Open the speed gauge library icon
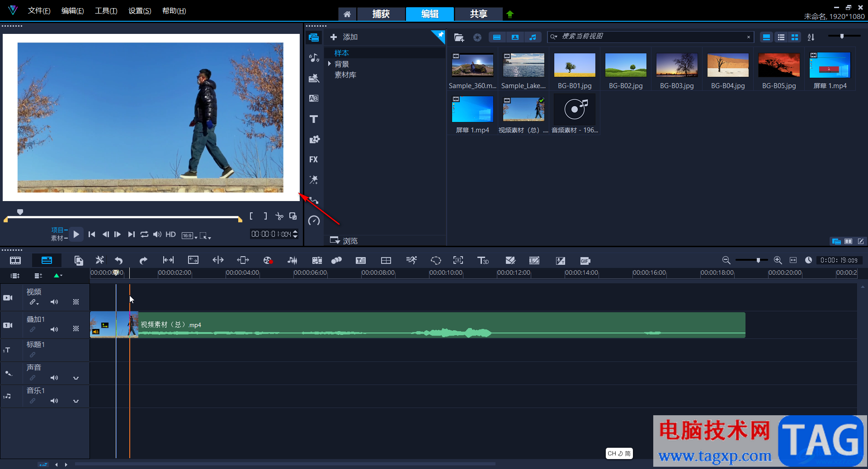Image resolution: width=868 pixels, height=469 pixels. click(314, 220)
